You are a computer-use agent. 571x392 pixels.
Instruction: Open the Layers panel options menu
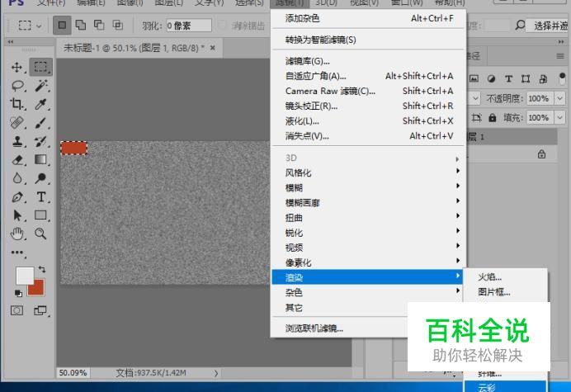coord(560,56)
